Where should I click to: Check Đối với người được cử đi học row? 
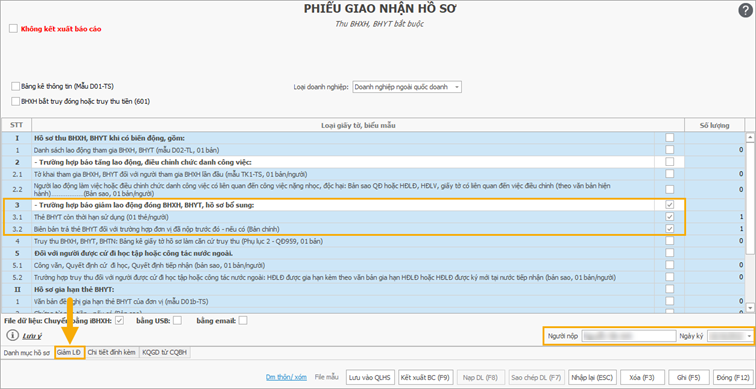[x=669, y=253]
